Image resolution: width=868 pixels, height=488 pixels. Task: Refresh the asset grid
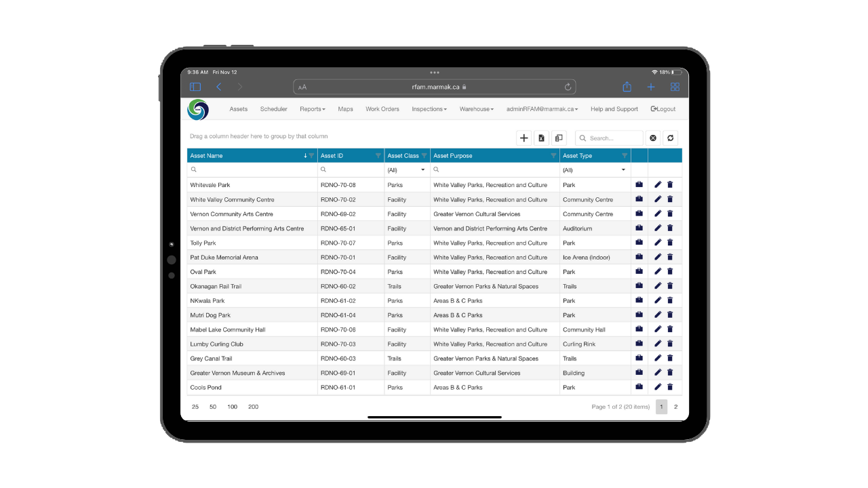point(670,138)
